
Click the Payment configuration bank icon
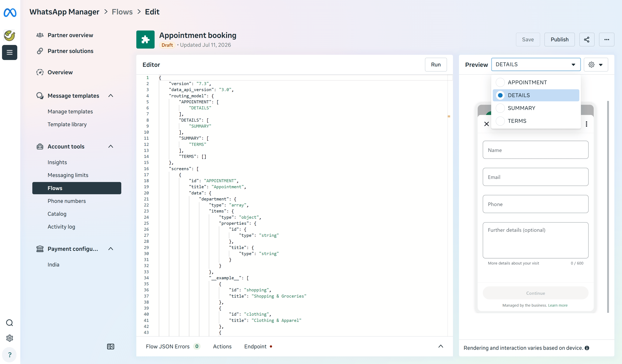point(40,249)
